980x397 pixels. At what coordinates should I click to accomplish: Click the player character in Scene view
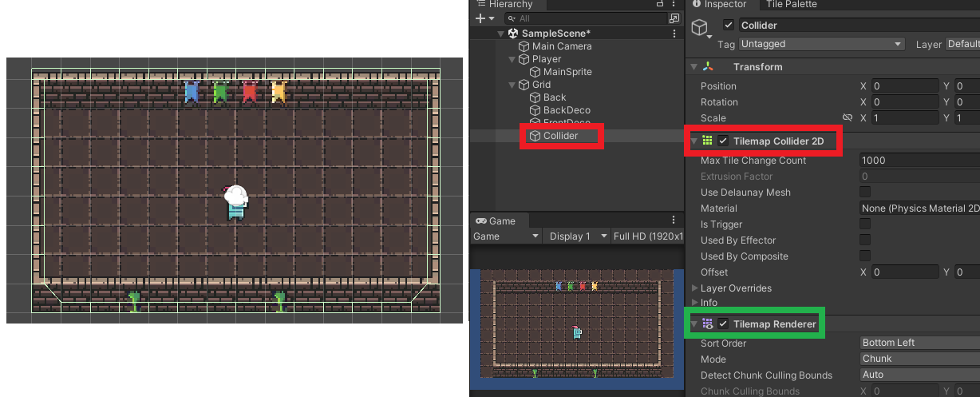pos(236,203)
